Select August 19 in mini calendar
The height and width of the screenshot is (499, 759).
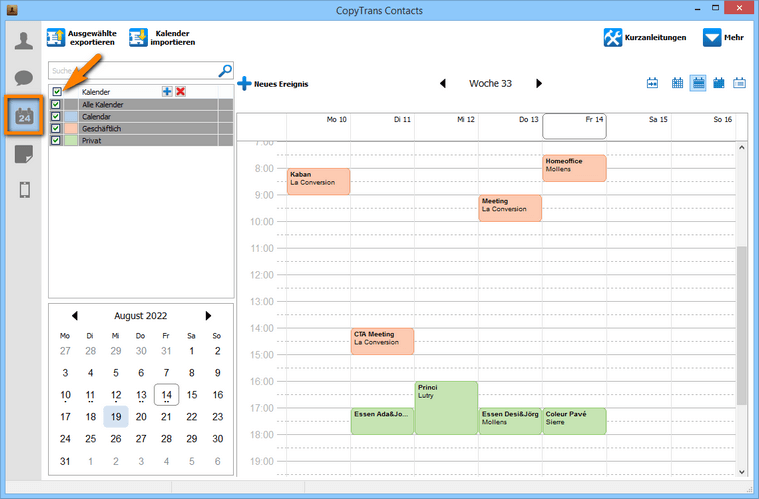click(x=116, y=417)
